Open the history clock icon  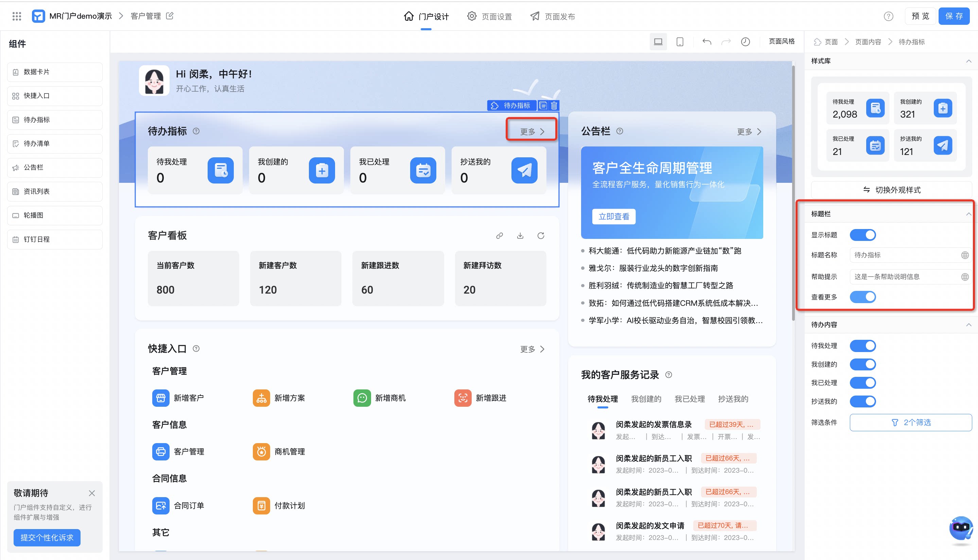coord(745,41)
